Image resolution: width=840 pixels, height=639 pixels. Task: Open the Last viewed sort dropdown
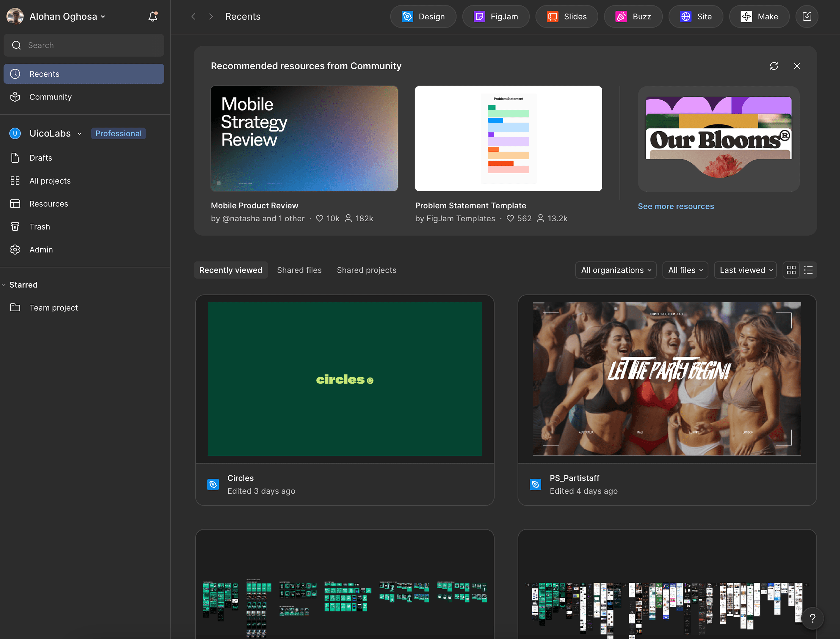745,270
